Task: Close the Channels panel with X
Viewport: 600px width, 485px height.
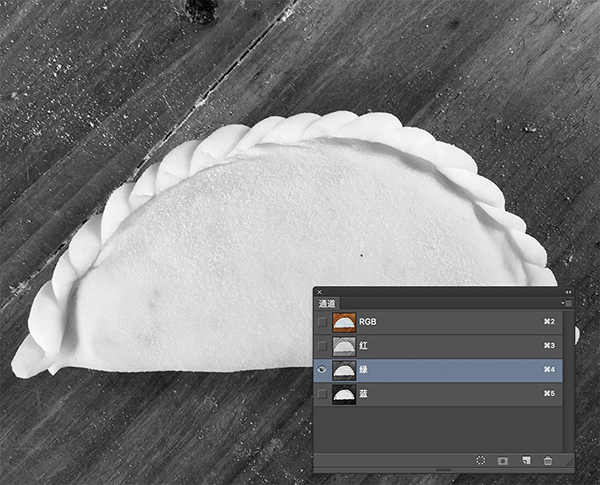Action: pos(319,292)
